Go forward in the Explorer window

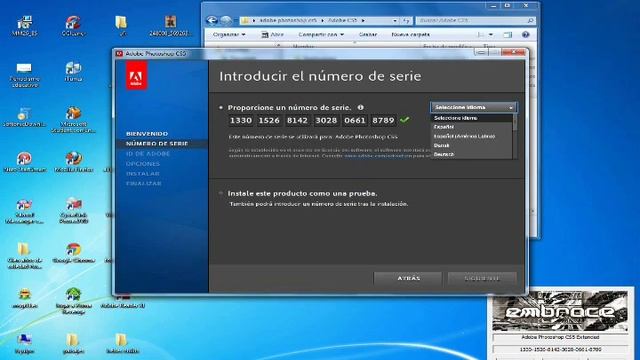[x=225, y=20]
